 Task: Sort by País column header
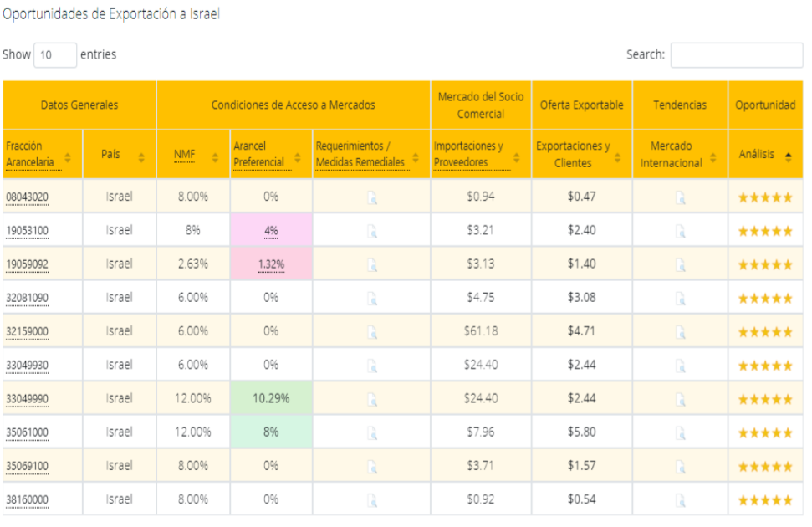click(x=119, y=154)
